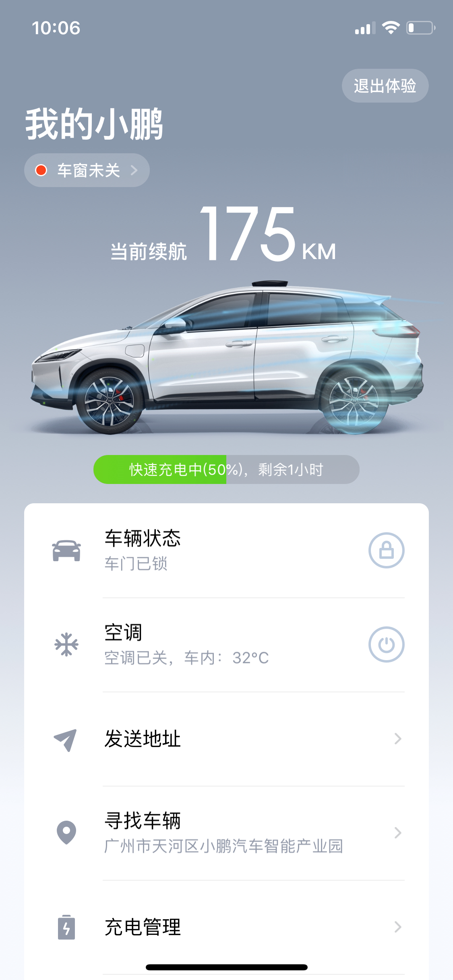The image size is (453, 980).
Task: Open the 车窗未关 warning chevron
Action: (134, 170)
